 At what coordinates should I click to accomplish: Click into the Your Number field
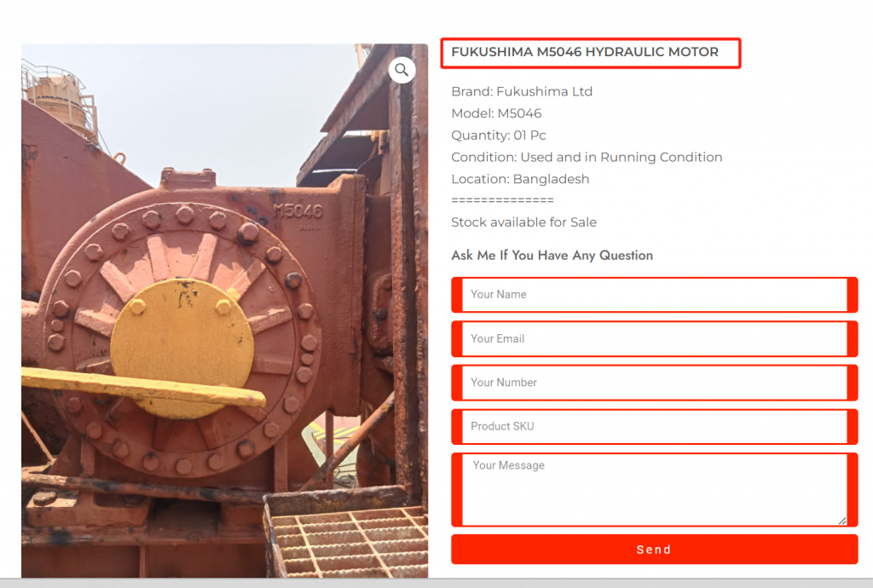tap(654, 383)
